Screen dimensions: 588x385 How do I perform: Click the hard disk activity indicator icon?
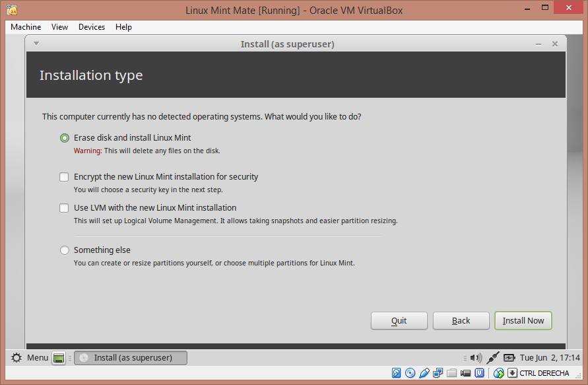[x=396, y=373]
